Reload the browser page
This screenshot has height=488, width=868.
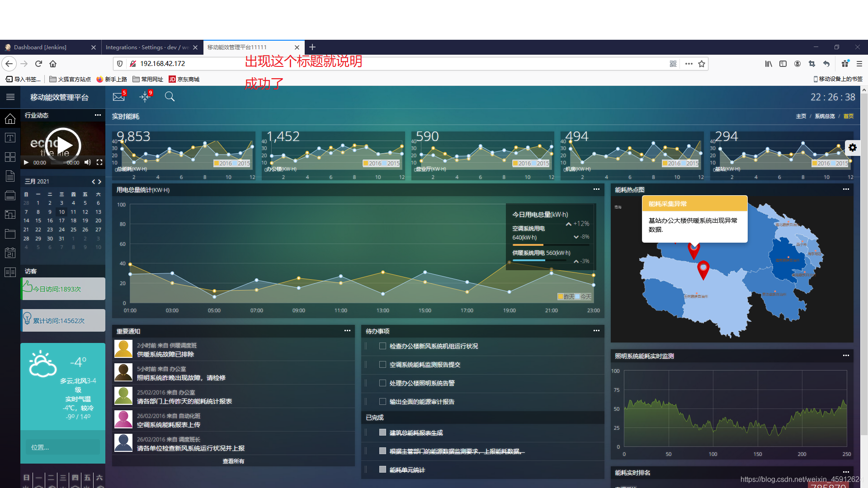(38, 64)
